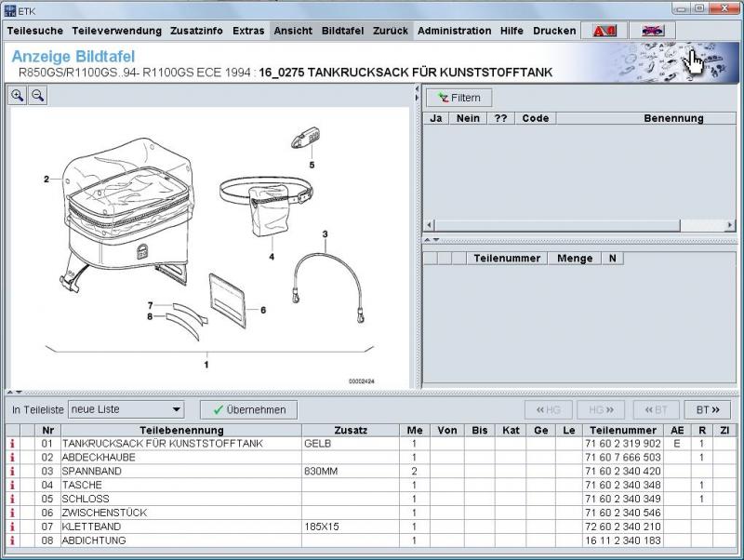Viewport: 744px width, 560px height.
Task: Click the filter list scroll-right arrow
Action: 730,225
